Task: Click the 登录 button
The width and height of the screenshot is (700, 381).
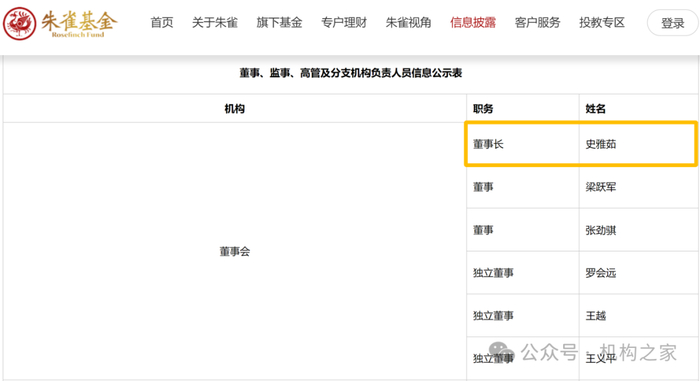Action: click(x=672, y=23)
